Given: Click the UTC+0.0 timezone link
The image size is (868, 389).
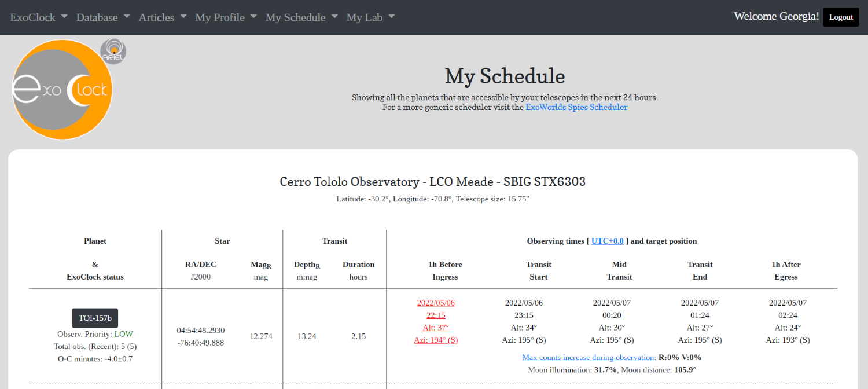Looking at the screenshot, I should pyautogui.click(x=608, y=241).
